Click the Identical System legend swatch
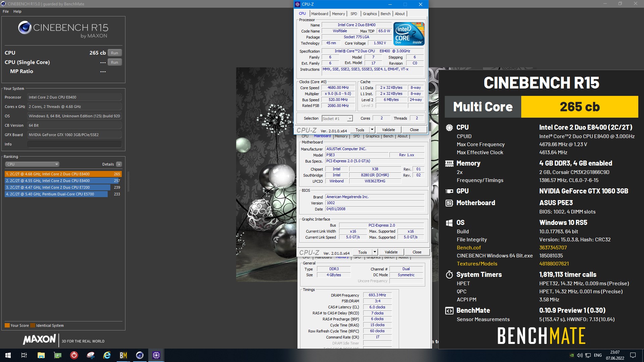The image size is (644, 362). (33, 325)
